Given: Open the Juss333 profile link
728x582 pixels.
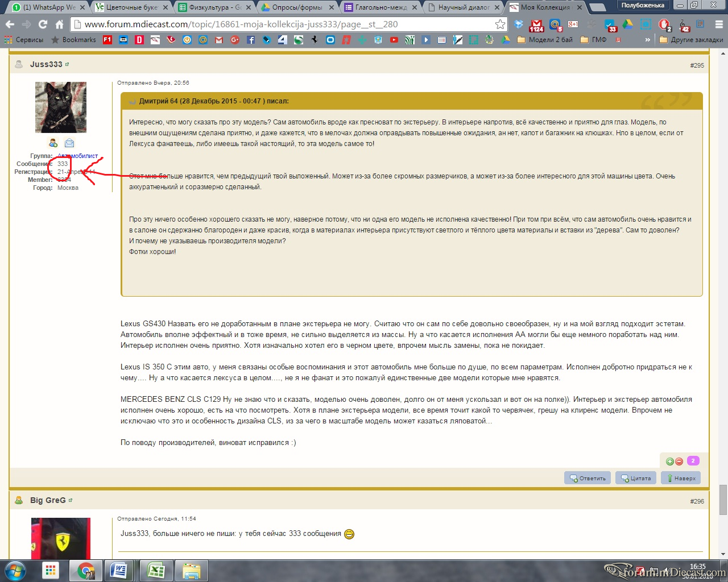Looking at the screenshot, I should 46,64.
